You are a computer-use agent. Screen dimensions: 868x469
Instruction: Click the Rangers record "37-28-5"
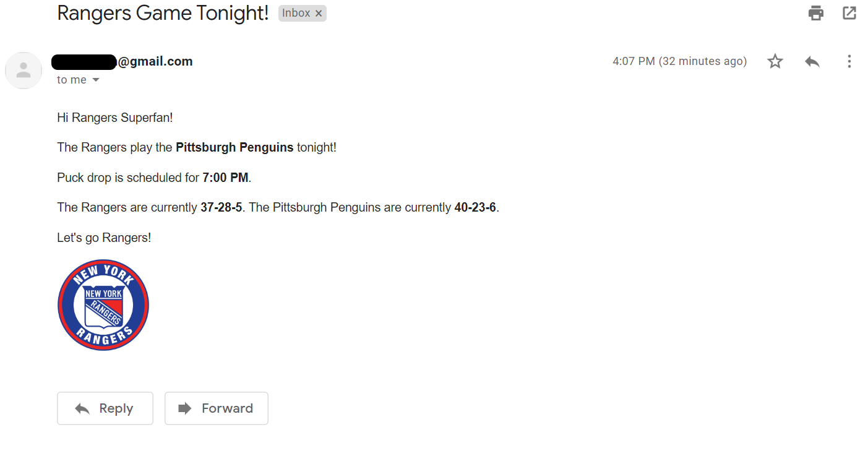coord(221,207)
